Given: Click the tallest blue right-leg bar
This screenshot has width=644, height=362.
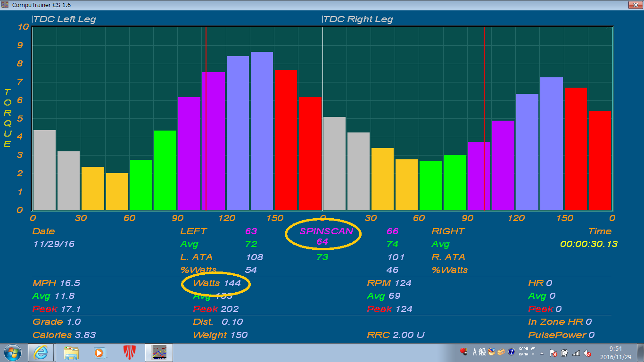Looking at the screenshot, I should click(x=552, y=144).
